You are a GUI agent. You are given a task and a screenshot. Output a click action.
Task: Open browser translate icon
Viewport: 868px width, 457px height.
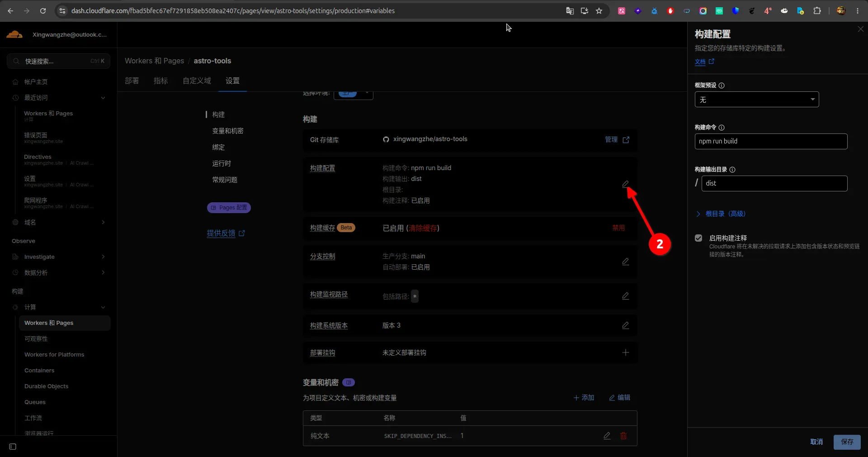tap(570, 11)
